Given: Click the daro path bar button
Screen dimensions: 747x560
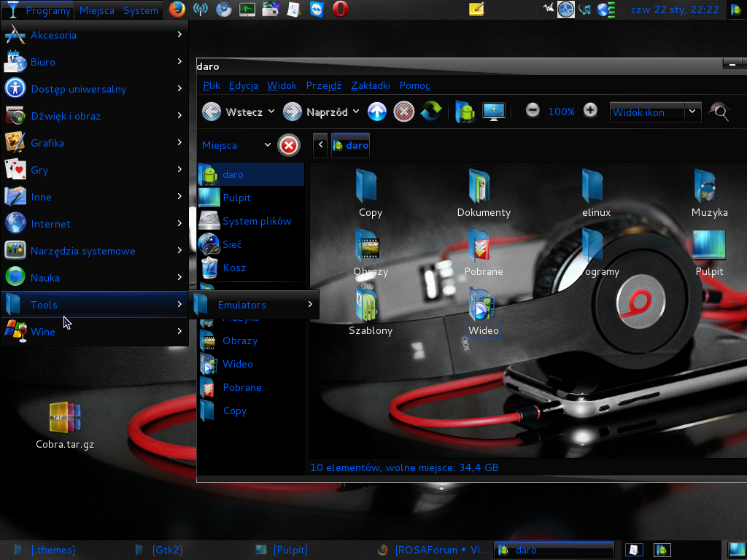Looking at the screenshot, I should point(350,145).
